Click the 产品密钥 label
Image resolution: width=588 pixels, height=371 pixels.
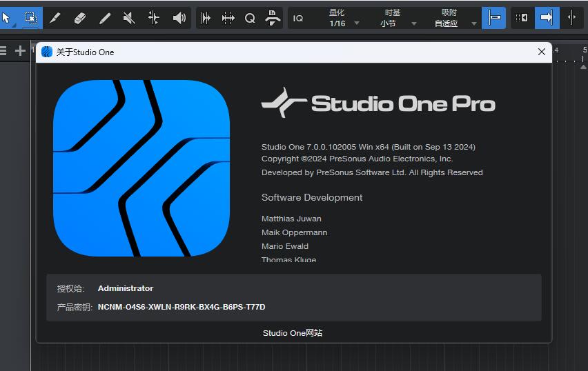pyautogui.click(x=75, y=308)
